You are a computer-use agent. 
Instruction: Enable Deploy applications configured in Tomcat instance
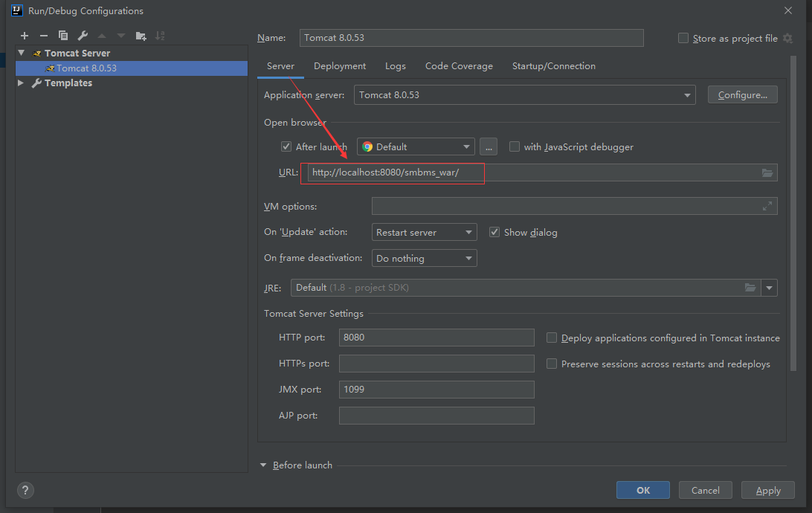552,338
